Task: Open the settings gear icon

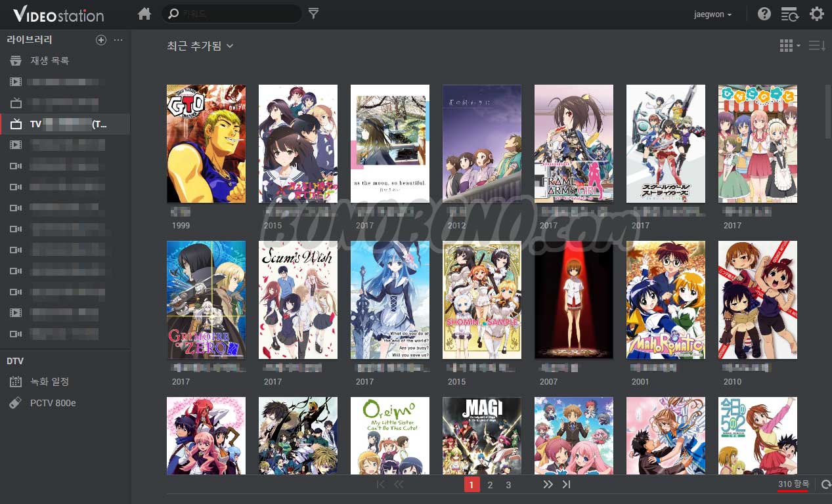Action: click(x=816, y=14)
